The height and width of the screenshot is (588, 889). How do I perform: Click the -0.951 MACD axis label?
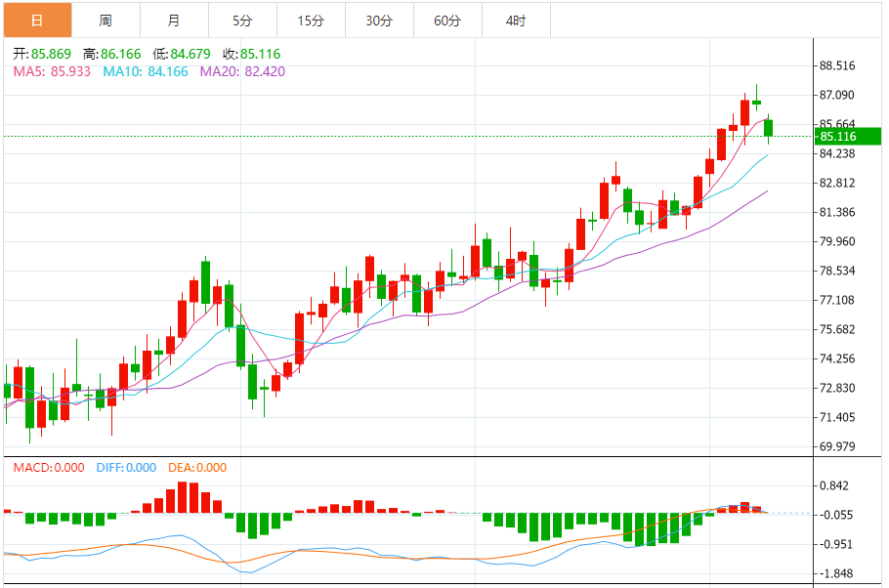coord(837,544)
